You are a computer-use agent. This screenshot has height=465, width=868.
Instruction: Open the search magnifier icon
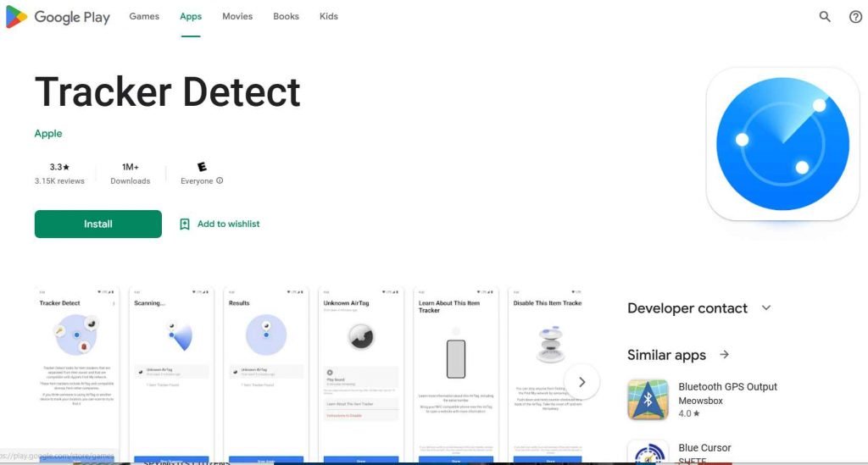(x=825, y=17)
